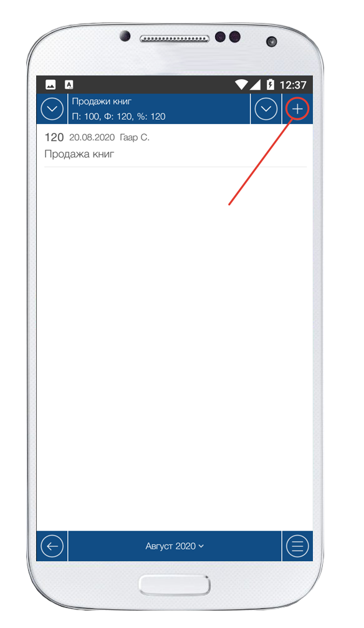Screen dimensions: 364x628
Task: Open the hamburger menu icon
Action: 297,546
